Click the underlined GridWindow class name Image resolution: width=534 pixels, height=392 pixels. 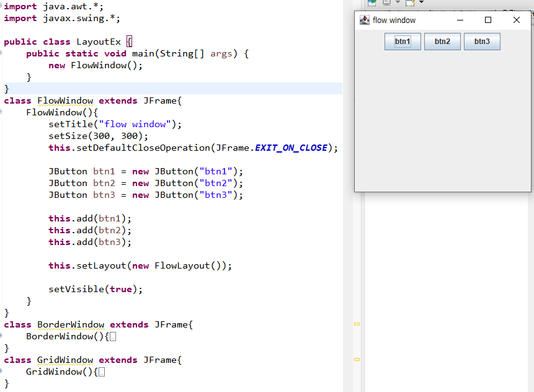pyautogui.click(x=65, y=360)
